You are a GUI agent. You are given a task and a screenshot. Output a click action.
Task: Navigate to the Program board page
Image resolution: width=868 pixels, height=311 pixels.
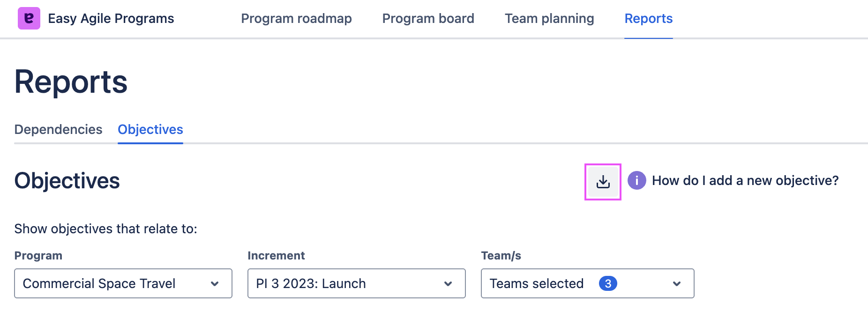point(428,18)
